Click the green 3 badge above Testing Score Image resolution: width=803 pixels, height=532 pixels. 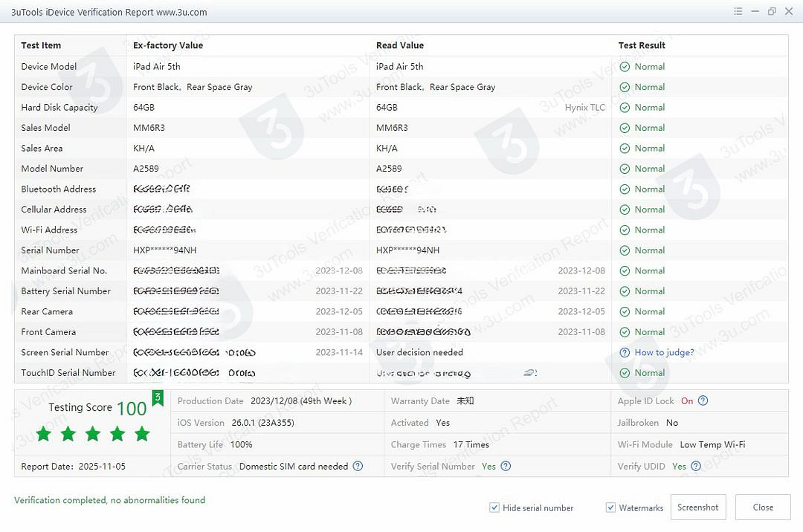pyautogui.click(x=157, y=397)
